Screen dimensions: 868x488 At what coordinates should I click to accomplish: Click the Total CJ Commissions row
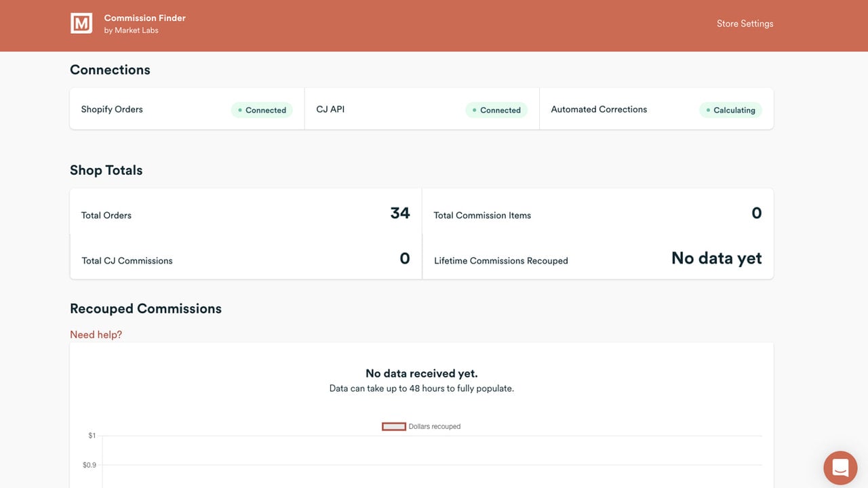coord(245,257)
